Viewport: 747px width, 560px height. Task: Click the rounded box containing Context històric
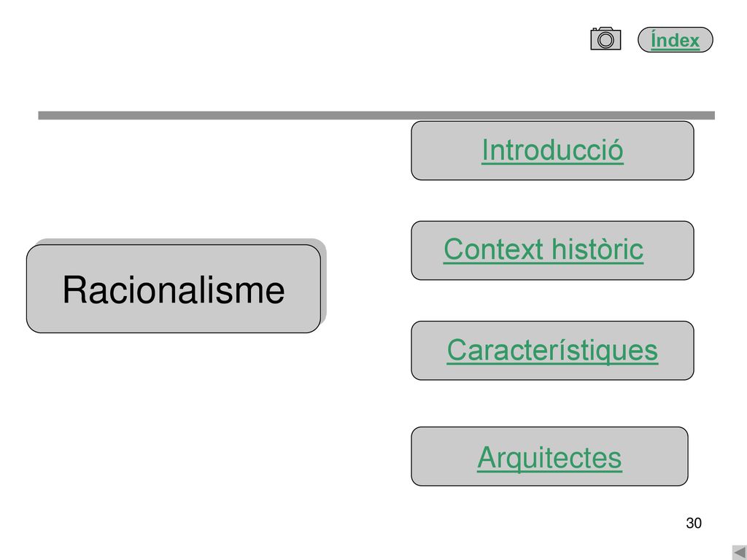(552, 251)
